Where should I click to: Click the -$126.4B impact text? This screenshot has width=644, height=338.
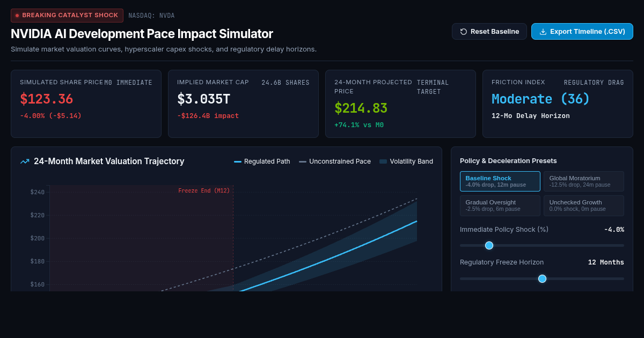[208, 116]
